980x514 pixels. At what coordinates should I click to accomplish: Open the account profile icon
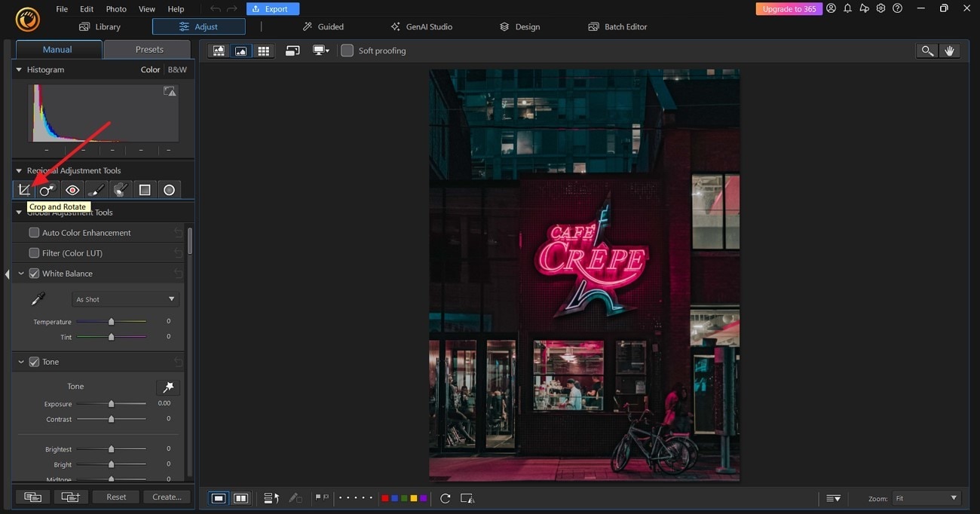tap(831, 8)
